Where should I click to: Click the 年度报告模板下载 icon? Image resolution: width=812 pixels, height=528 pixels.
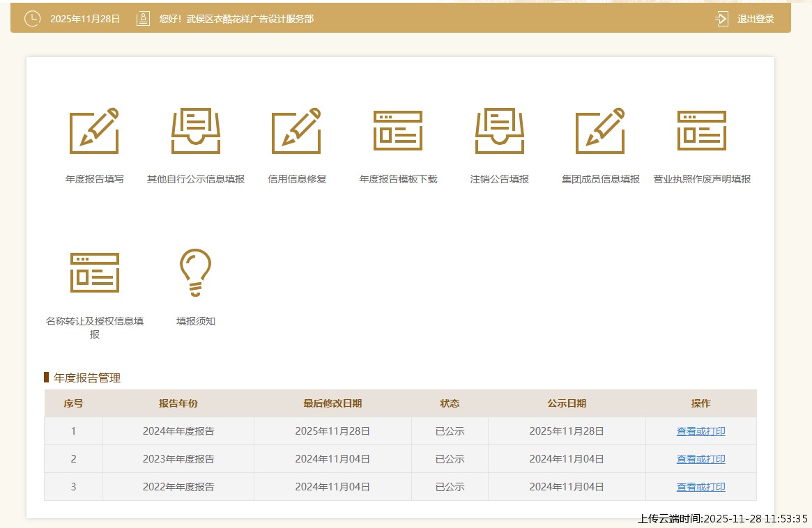398,131
